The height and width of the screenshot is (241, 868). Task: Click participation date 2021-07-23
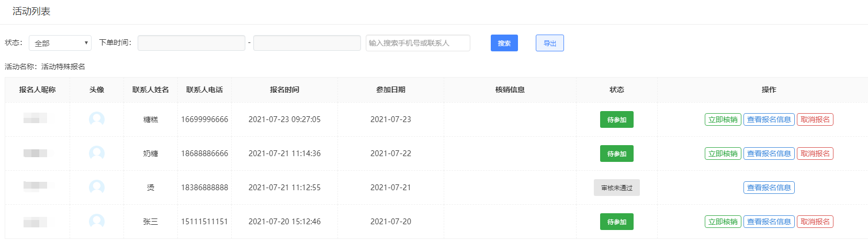coord(391,119)
